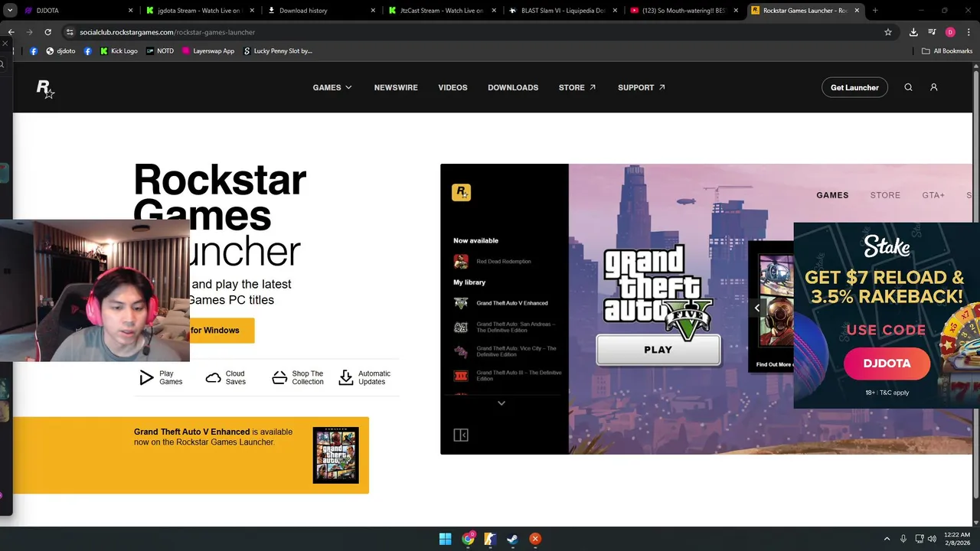Select the GAMES tab in launcher preview
The height and width of the screenshot is (551, 980).
click(x=832, y=195)
